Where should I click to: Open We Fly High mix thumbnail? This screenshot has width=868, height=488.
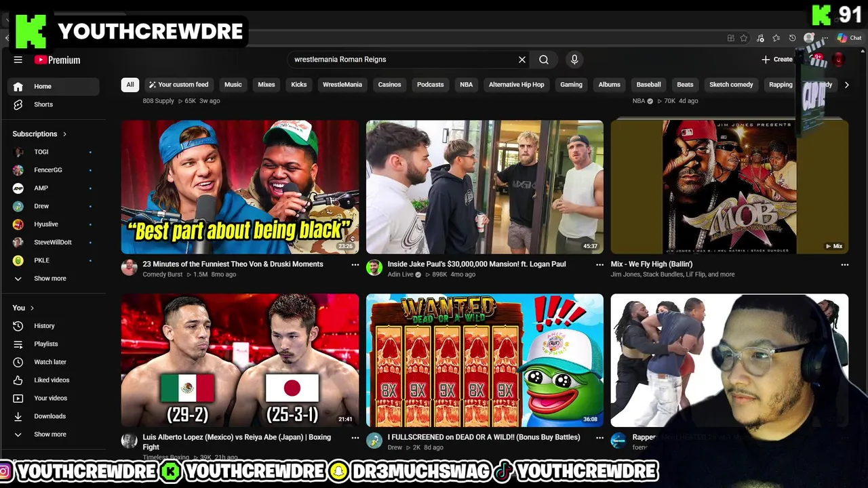pyautogui.click(x=730, y=187)
